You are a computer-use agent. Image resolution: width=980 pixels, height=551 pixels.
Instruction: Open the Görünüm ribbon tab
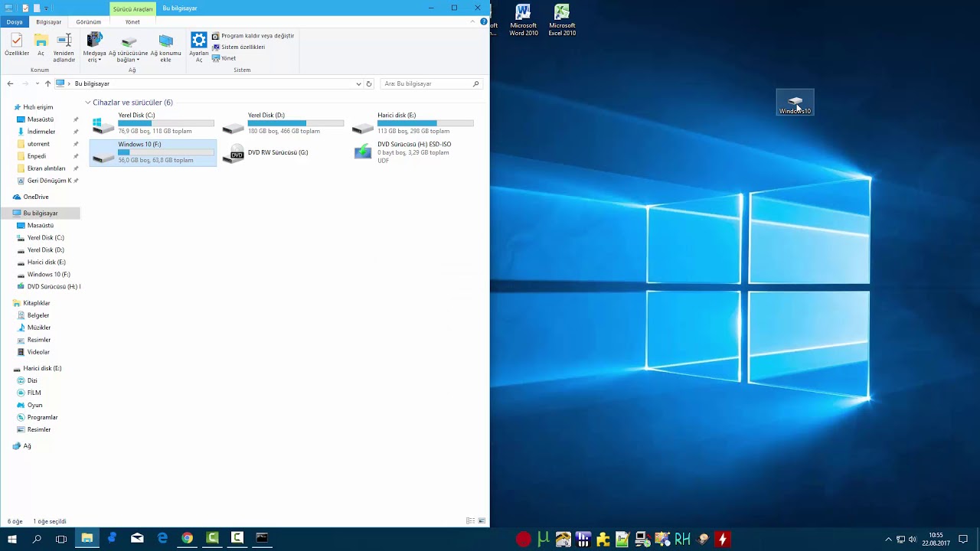(88, 22)
